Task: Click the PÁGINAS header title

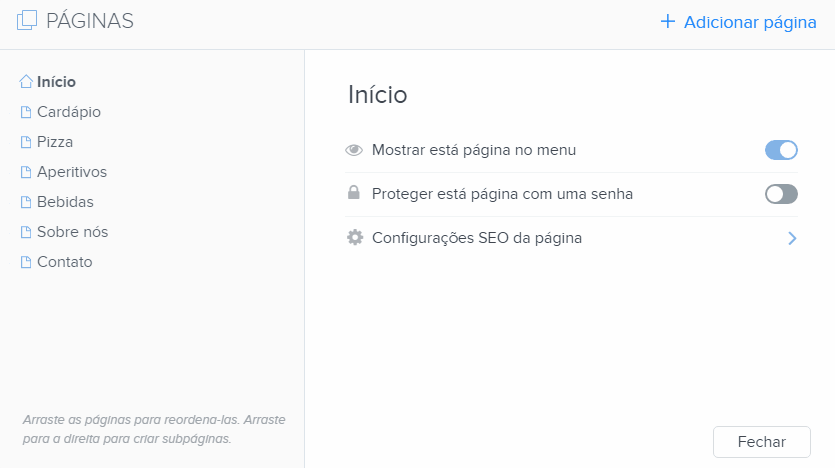Action: 90,21
